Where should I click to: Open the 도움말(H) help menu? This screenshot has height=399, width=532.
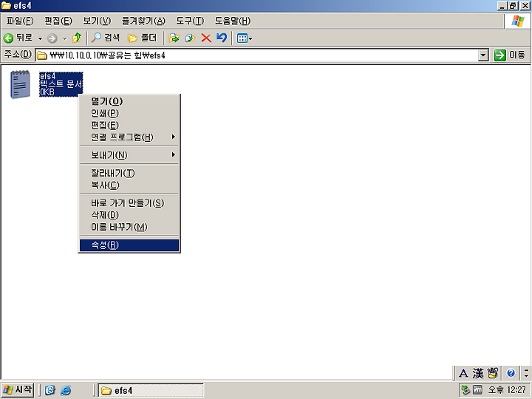233,21
